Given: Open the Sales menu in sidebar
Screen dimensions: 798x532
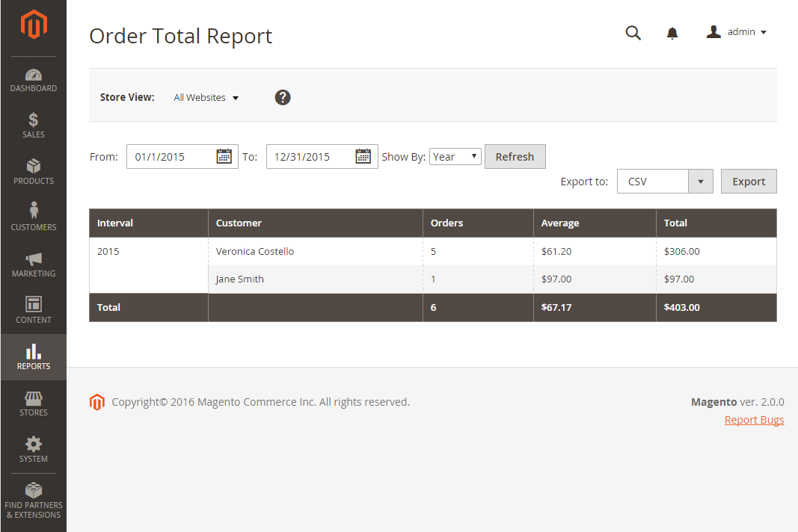Looking at the screenshot, I should 33,126.
